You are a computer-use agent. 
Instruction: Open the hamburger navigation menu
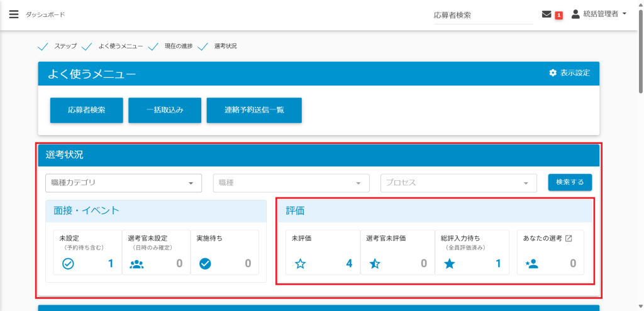[x=14, y=14]
